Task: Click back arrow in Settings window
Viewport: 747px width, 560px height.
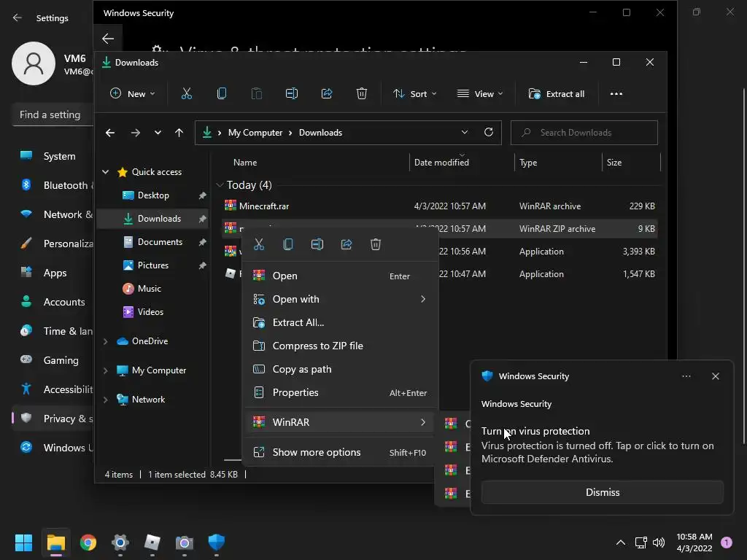Action: [x=18, y=17]
